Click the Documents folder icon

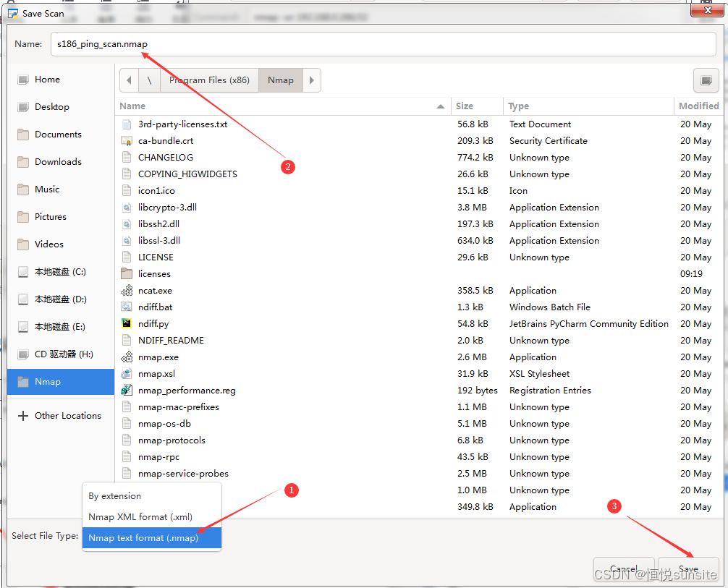[x=22, y=135]
